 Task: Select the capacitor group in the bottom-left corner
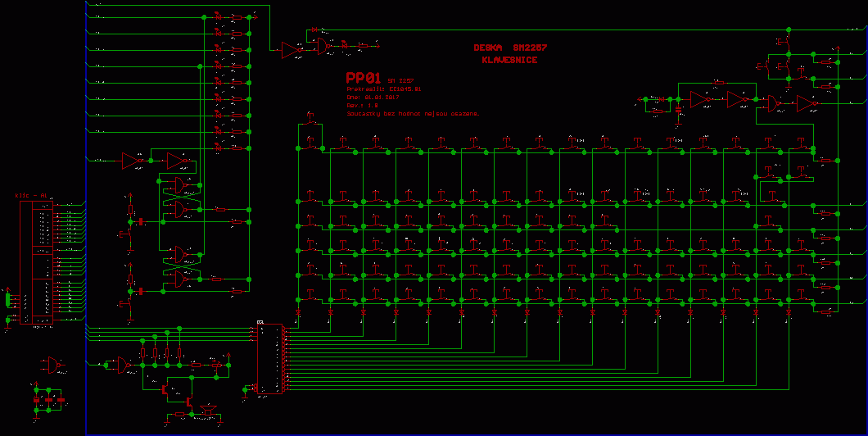[x=48, y=402]
